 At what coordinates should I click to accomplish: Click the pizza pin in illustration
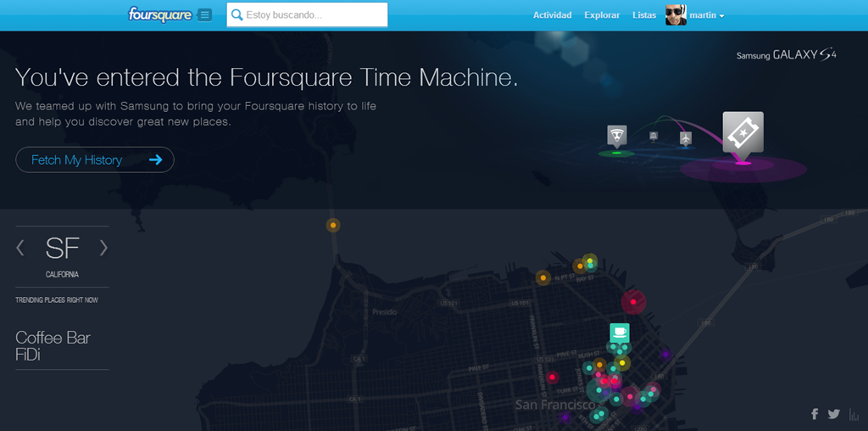(x=617, y=137)
